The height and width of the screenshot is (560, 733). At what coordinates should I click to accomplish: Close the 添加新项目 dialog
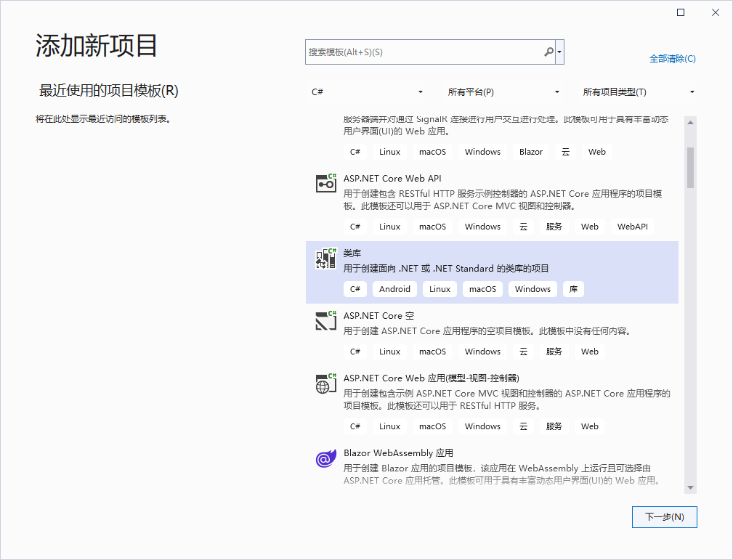[x=716, y=12]
